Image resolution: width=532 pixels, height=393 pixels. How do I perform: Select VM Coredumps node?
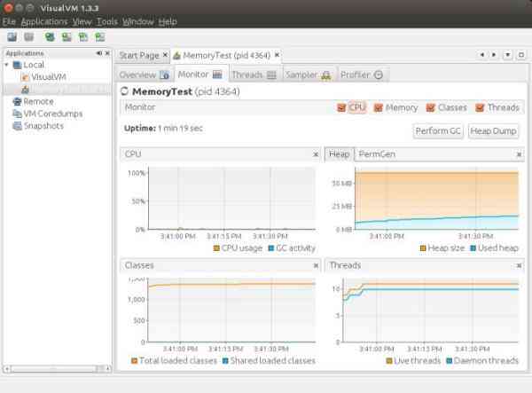[52, 114]
